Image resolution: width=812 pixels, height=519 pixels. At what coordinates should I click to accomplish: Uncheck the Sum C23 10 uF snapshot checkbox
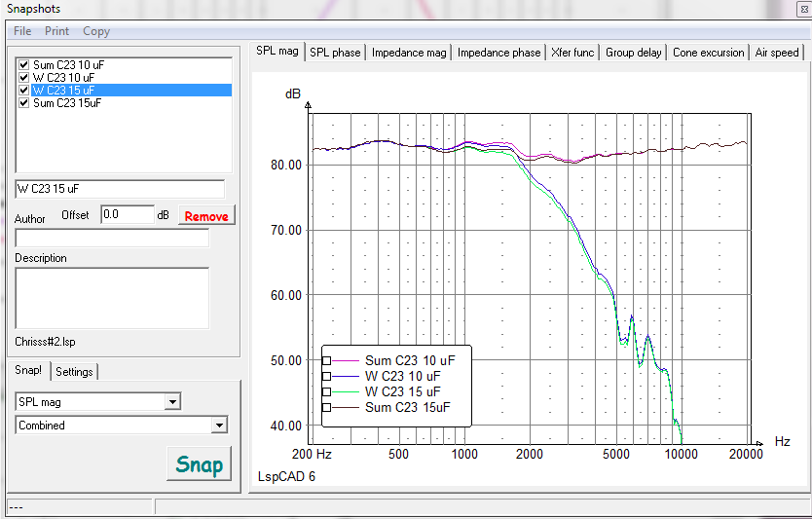pyautogui.click(x=23, y=64)
